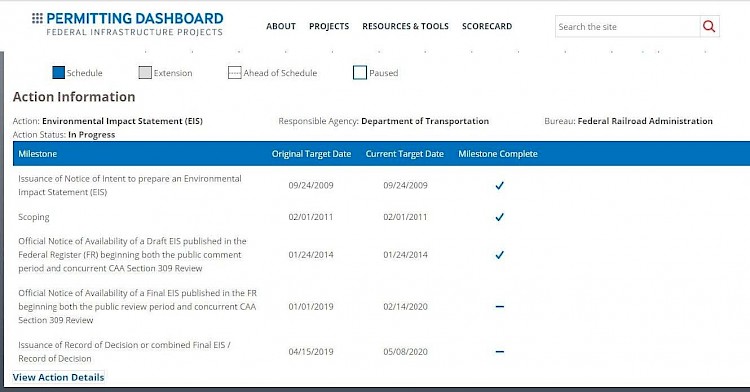750x392 pixels.
Task: Click the Paused legend box
Action: pyautogui.click(x=360, y=73)
